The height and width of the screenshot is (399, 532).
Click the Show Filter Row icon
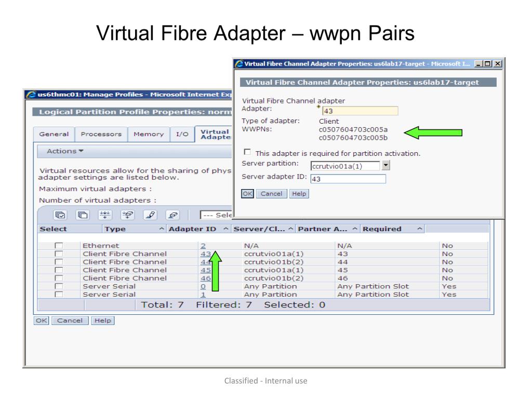click(x=105, y=215)
